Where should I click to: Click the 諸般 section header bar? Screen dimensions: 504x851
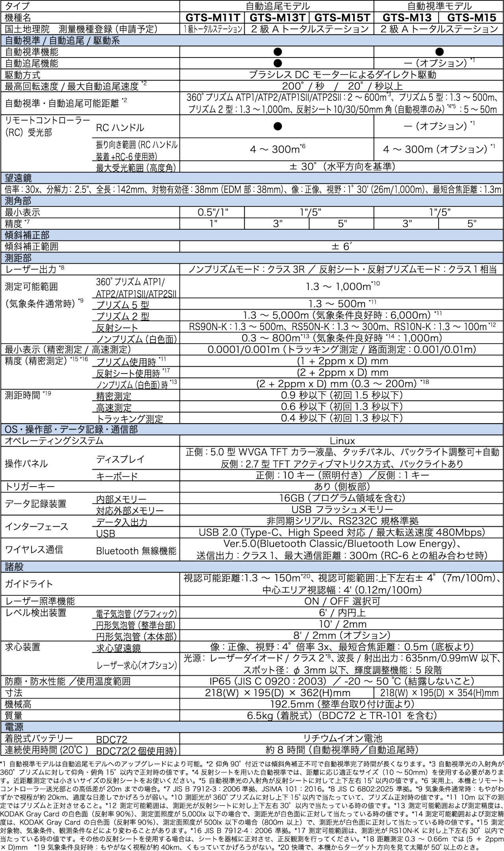(252, 567)
